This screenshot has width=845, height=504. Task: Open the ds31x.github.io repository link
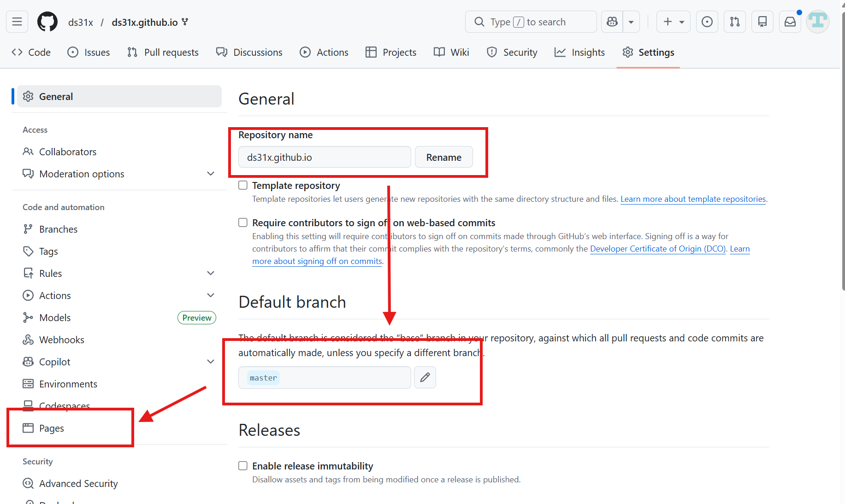145,22
